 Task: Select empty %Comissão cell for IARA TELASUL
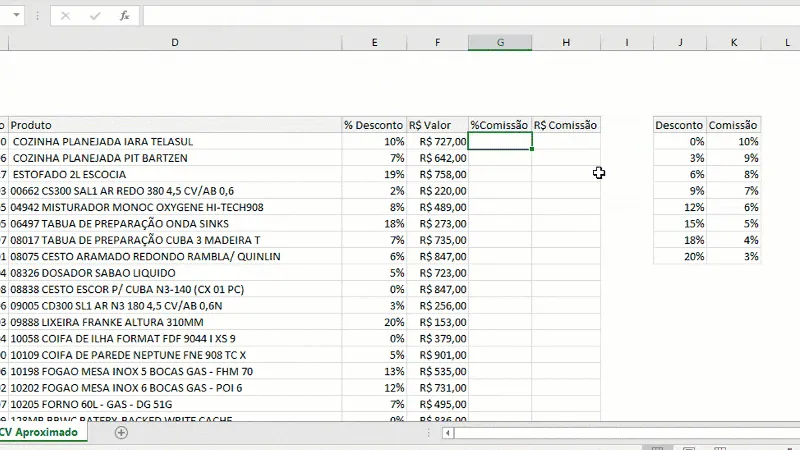pyautogui.click(x=500, y=141)
